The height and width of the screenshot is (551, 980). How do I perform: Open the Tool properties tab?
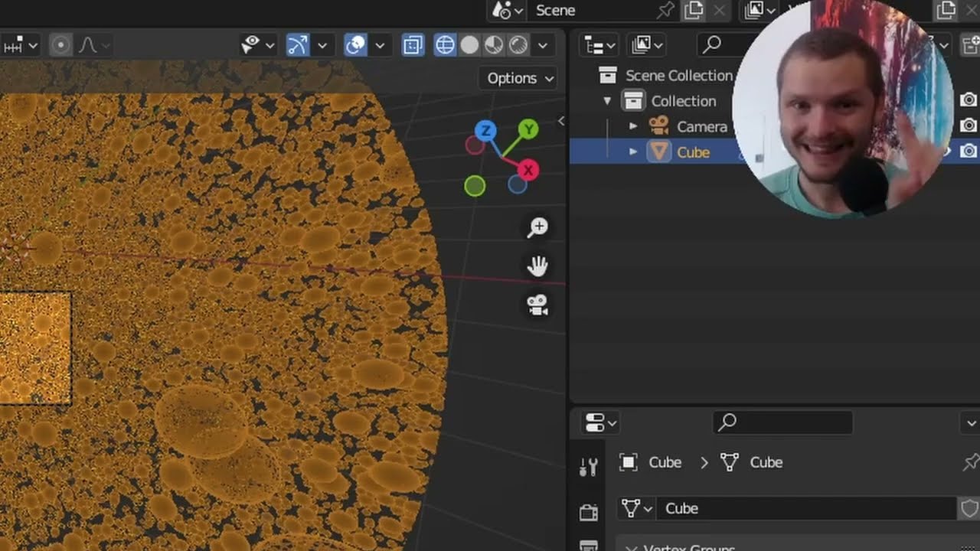pyautogui.click(x=588, y=467)
